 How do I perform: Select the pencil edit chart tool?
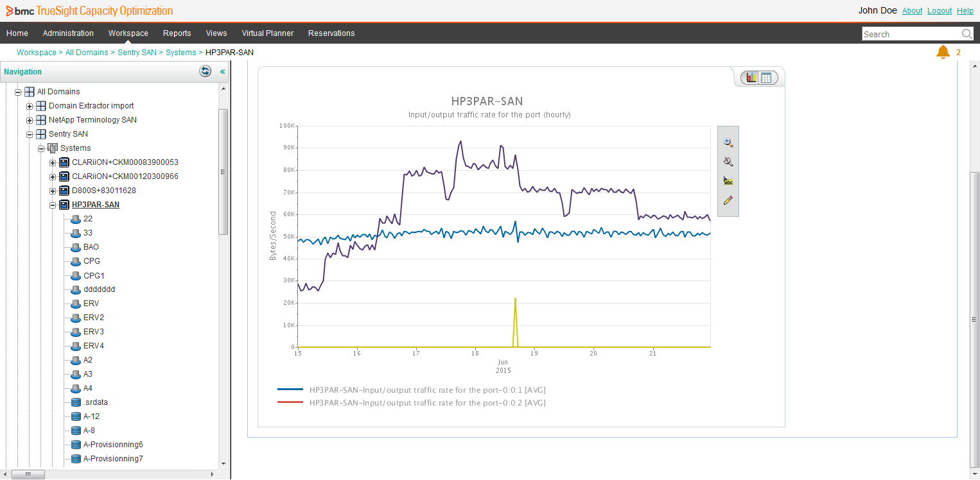(x=728, y=200)
